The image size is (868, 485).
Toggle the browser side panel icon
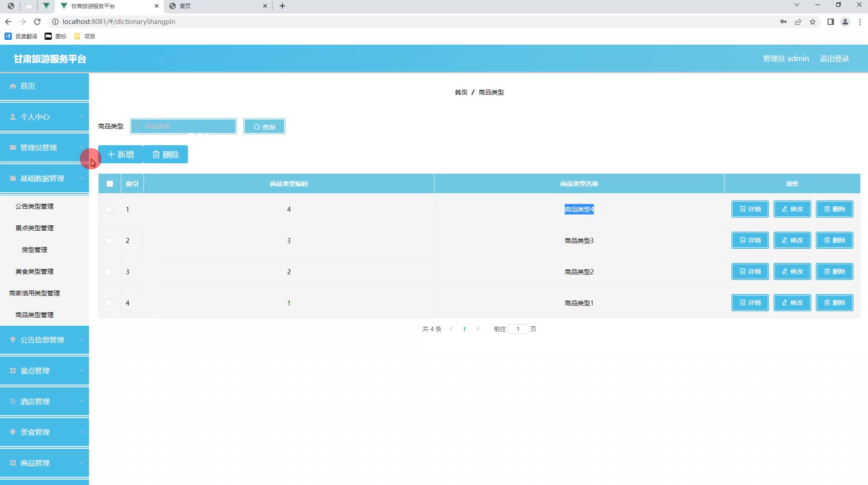830,22
